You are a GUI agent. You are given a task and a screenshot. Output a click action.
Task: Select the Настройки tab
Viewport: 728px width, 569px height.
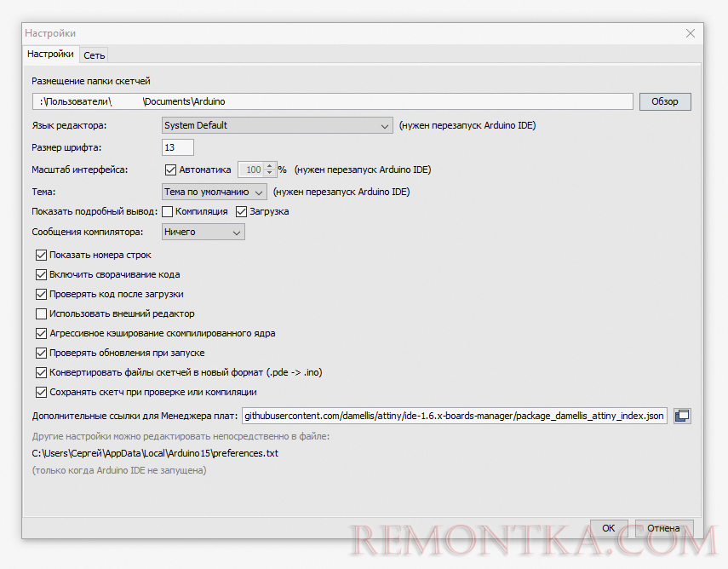point(50,54)
